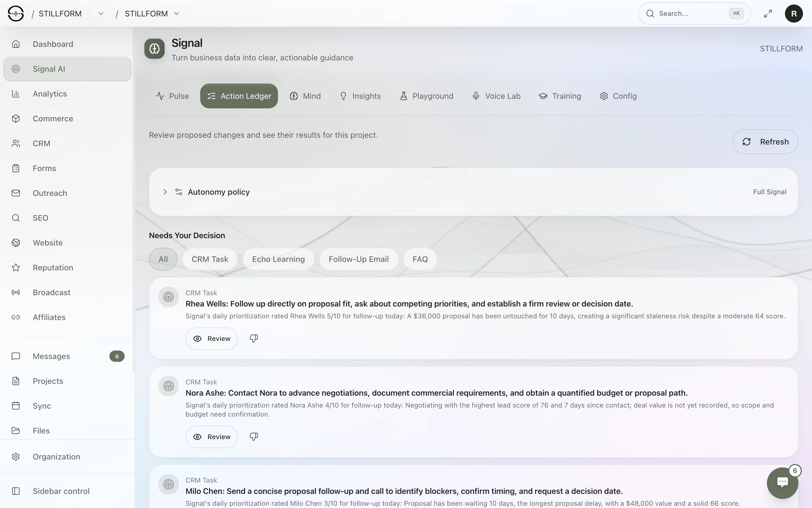This screenshot has height=508, width=812.
Task: Click the fullscreen expand icon
Action: click(x=768, y=14)
